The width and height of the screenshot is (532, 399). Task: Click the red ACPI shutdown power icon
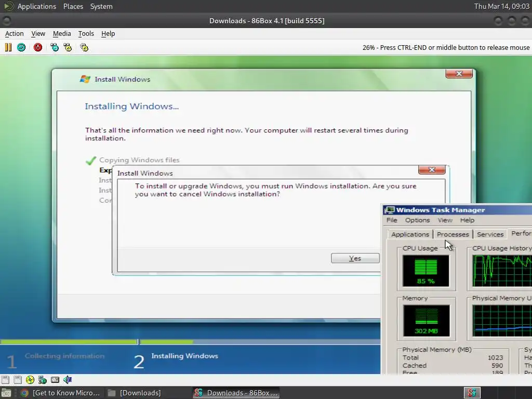coord(37,47)
